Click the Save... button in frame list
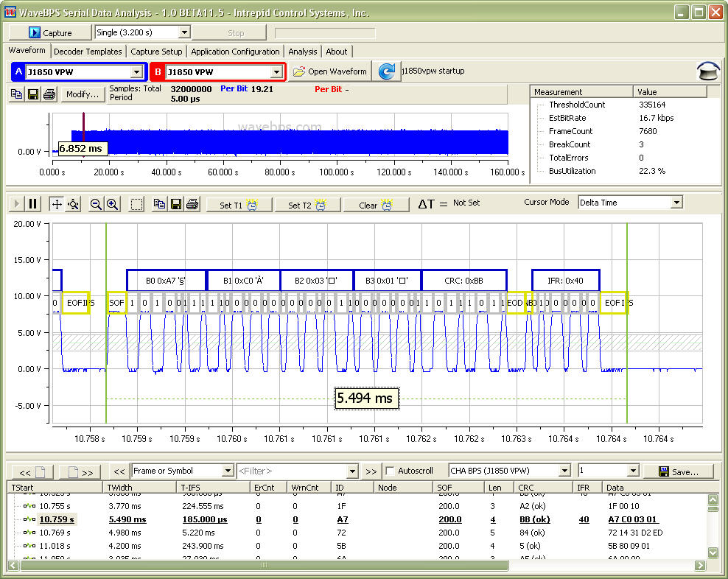The height and width of the screenshot is (579, 728). (678, 471)
